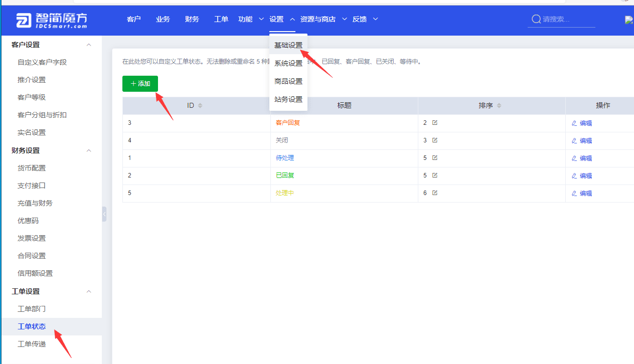Open 合同设置 in the sidebar
Screen dimensions: 634x364
[x=32, y=256]
